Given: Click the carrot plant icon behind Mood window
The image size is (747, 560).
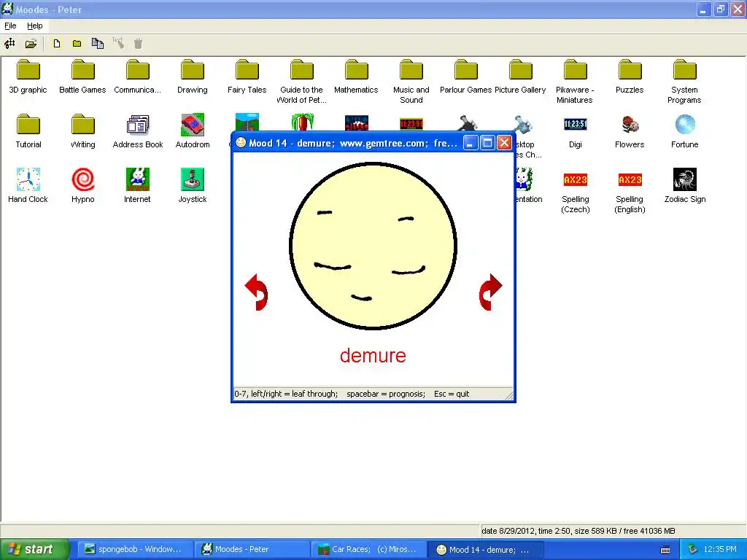Looking at the screenshot, I should 302,122.
